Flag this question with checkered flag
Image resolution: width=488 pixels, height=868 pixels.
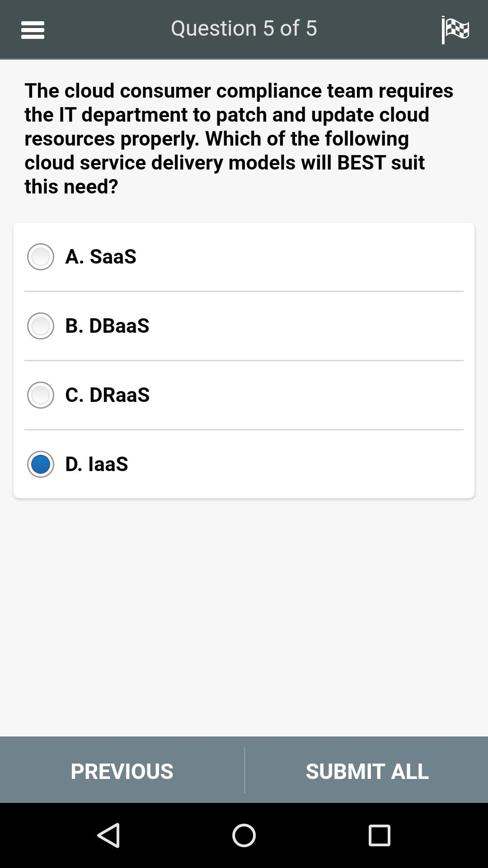[x=455, y=30]
